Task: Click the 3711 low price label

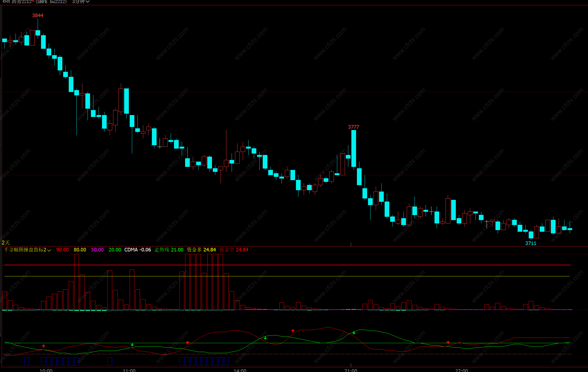Action: [x=531, y=243]
